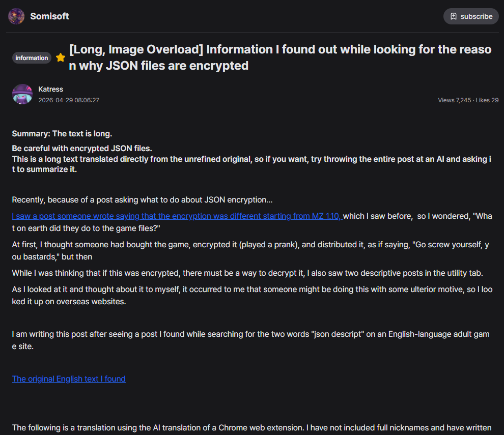
Task: Click the Views 7,245 counter
Action: point(454,100)
